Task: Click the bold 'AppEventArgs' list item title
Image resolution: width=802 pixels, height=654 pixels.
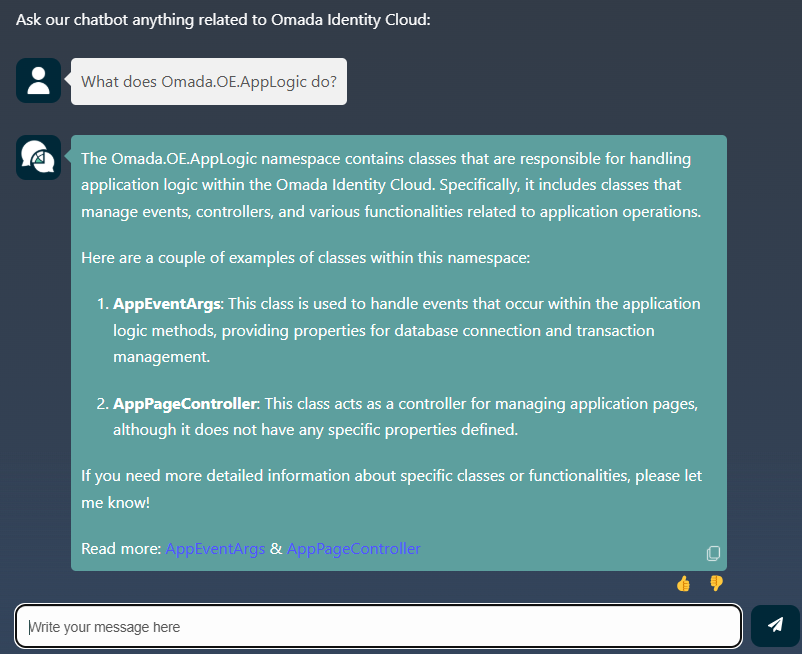Action: pos(167,304)
